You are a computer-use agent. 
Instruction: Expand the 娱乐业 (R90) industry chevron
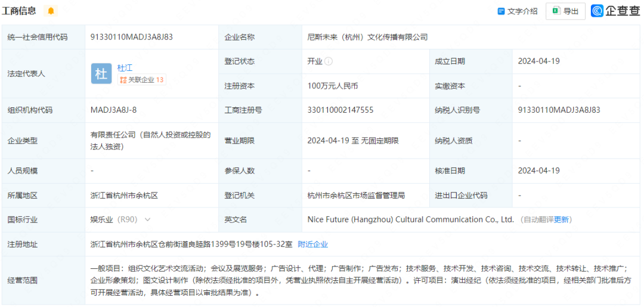148,219
